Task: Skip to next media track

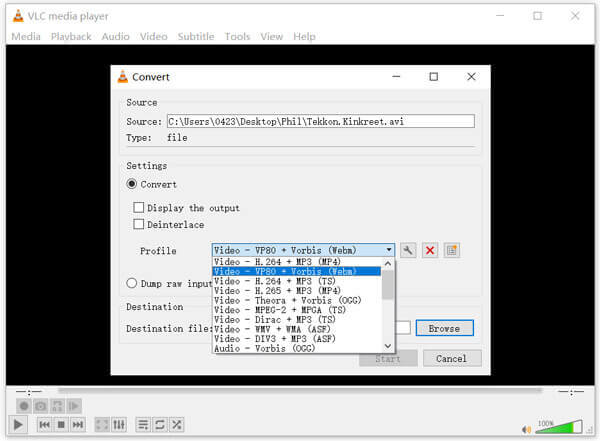Action: [x=78, y=424]
